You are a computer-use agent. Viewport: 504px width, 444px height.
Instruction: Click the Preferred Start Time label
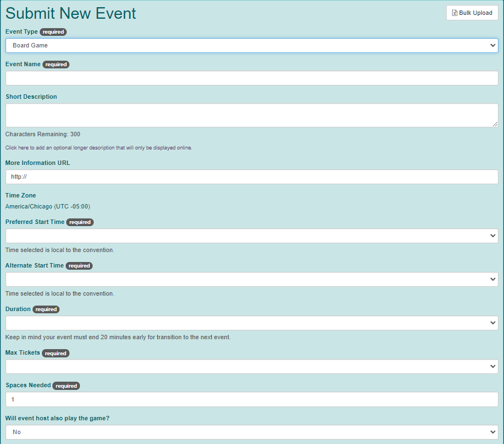[x=35, y=222]
